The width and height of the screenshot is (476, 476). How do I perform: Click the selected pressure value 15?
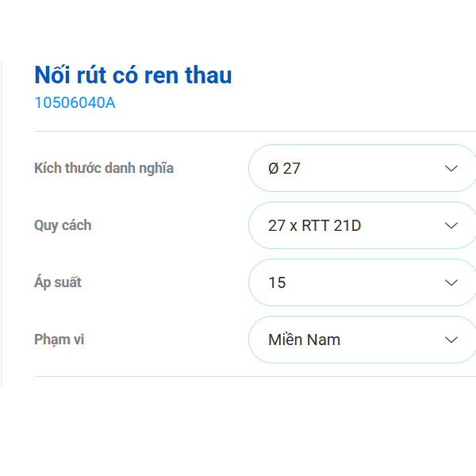click(277, 282)
